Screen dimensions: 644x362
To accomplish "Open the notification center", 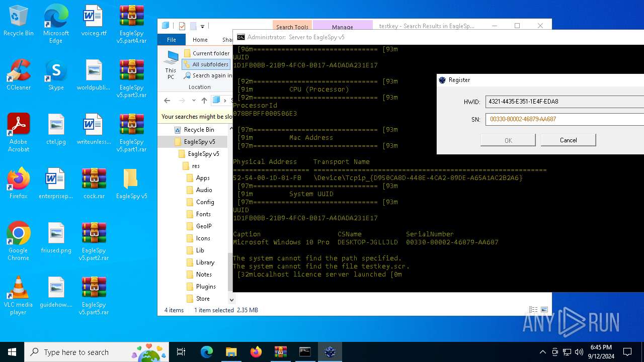I will pyautogui.click(x=627, y=352).
